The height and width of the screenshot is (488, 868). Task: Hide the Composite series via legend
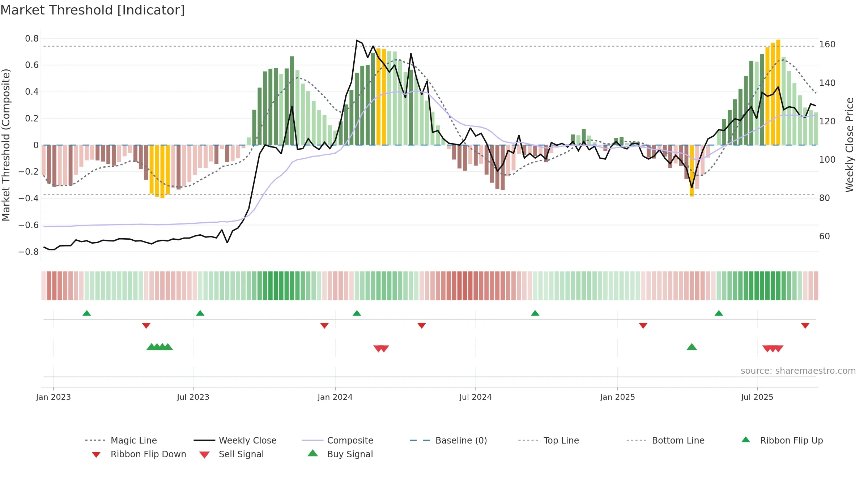click(337, 440)
